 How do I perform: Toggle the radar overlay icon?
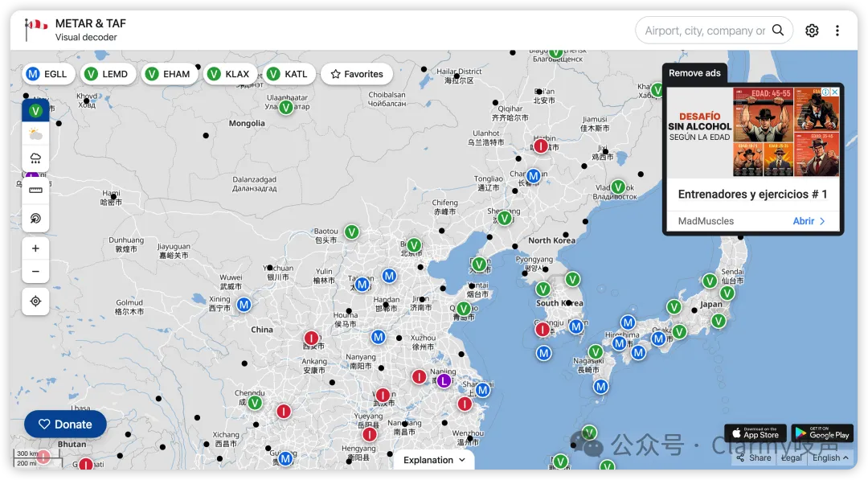pos(35,218)
